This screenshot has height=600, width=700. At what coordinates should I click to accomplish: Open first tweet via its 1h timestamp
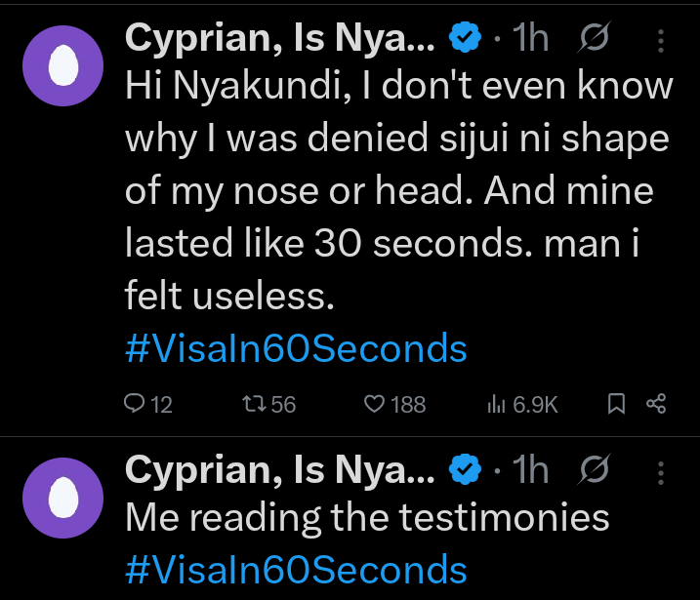(530, 40)
